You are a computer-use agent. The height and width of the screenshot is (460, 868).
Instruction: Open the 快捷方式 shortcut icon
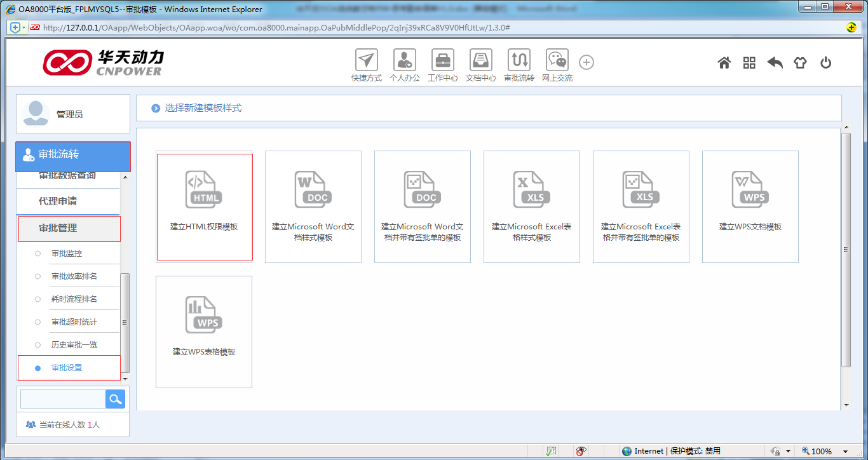click(x=366, y=61)
